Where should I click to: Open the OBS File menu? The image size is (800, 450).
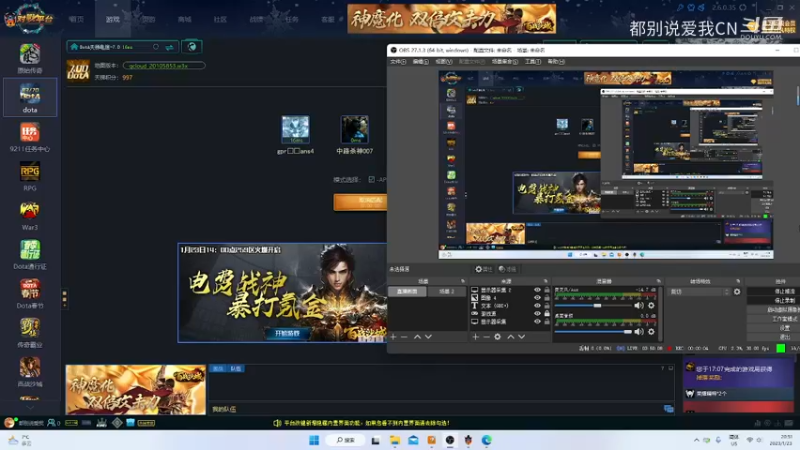(x=398, y=62)
